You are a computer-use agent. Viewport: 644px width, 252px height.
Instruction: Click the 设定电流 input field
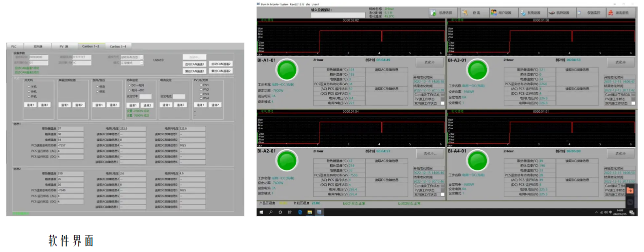pyautogui.click(x=179, y=96)
